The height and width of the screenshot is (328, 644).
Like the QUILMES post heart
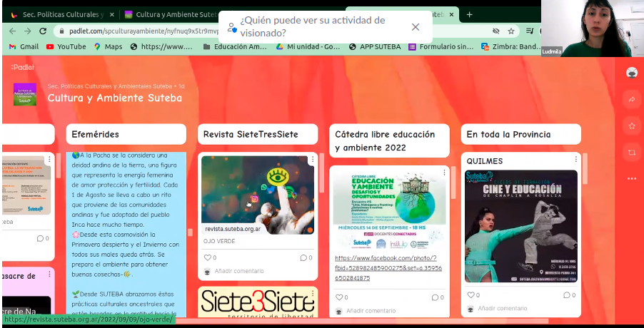[x=471, y=294]
